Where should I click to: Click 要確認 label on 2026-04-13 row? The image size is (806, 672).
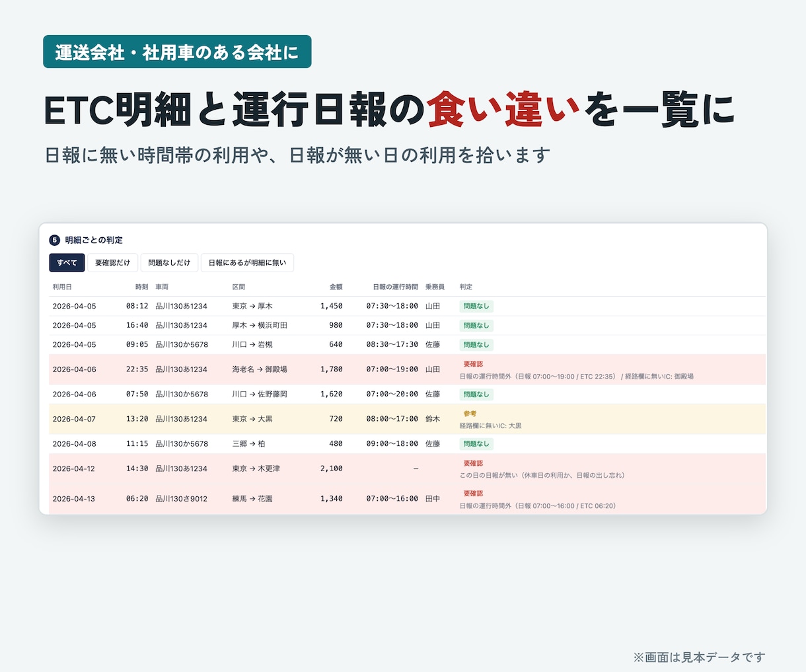click(473, 494)
